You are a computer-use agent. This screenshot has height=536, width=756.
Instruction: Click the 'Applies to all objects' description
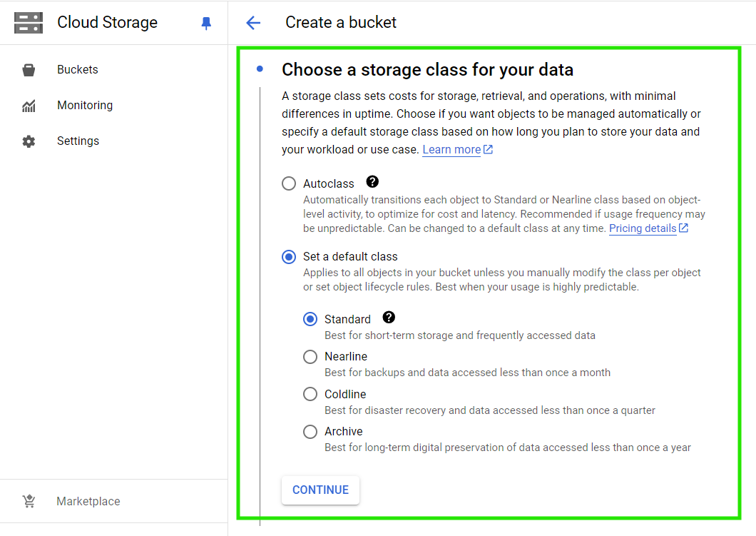502,280
